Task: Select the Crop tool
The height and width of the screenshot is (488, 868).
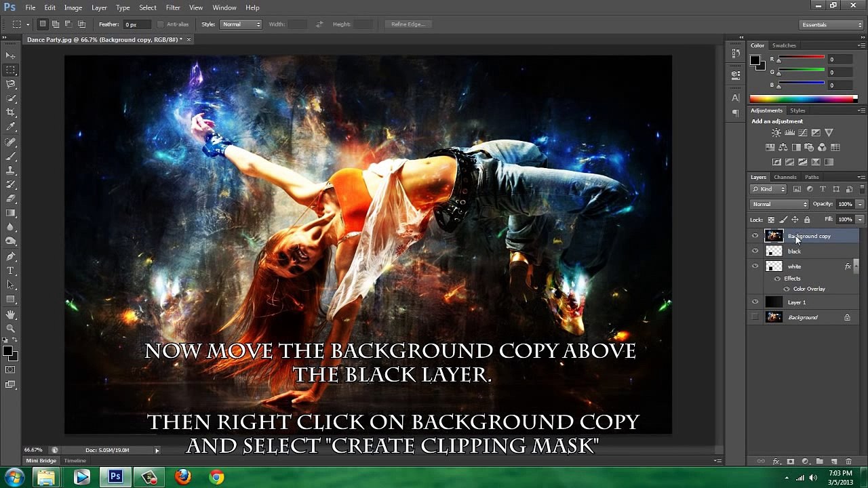Action: coord(11,113)
